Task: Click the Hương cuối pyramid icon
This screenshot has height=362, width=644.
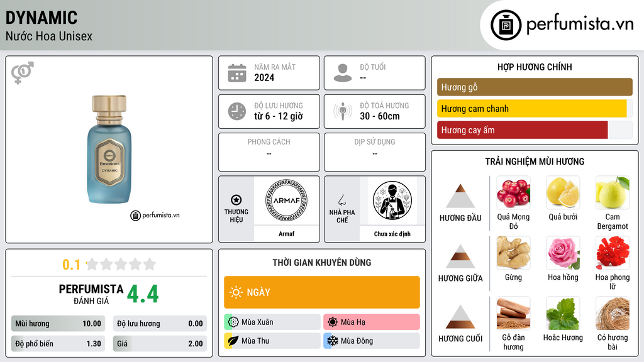Action: (460, 317)
